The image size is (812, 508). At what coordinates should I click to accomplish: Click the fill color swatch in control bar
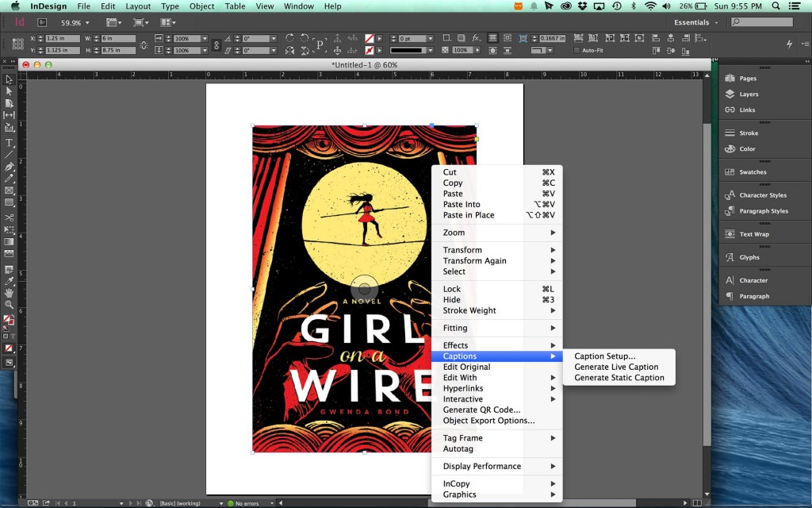(x=370, y=38)
